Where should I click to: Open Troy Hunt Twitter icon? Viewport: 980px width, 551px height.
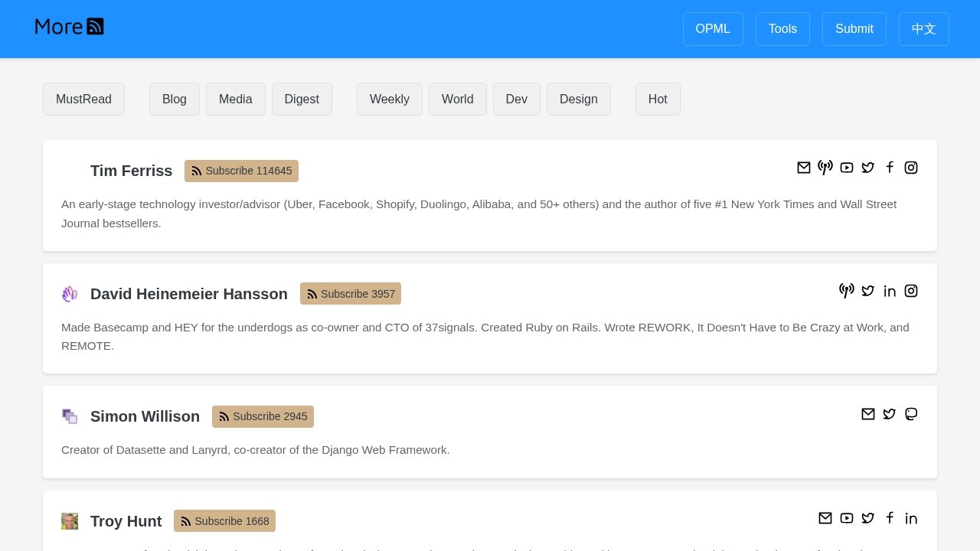[x=868, y=518]
